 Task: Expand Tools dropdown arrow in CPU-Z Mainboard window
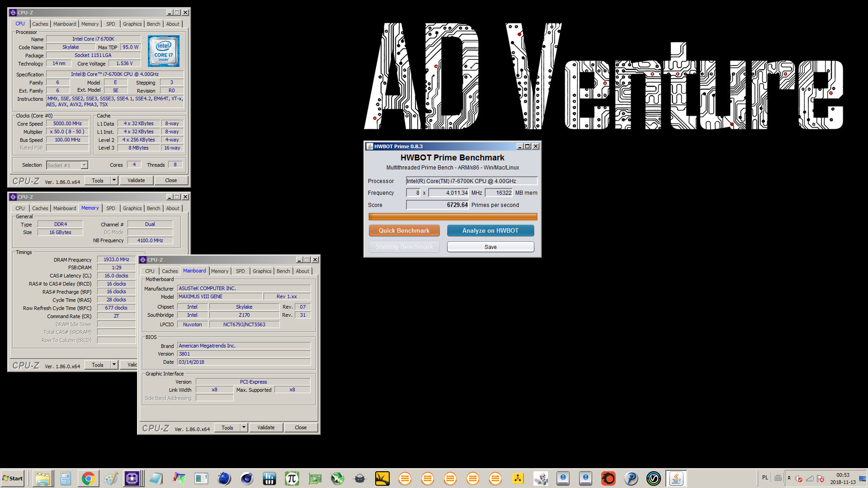point(244,427)
